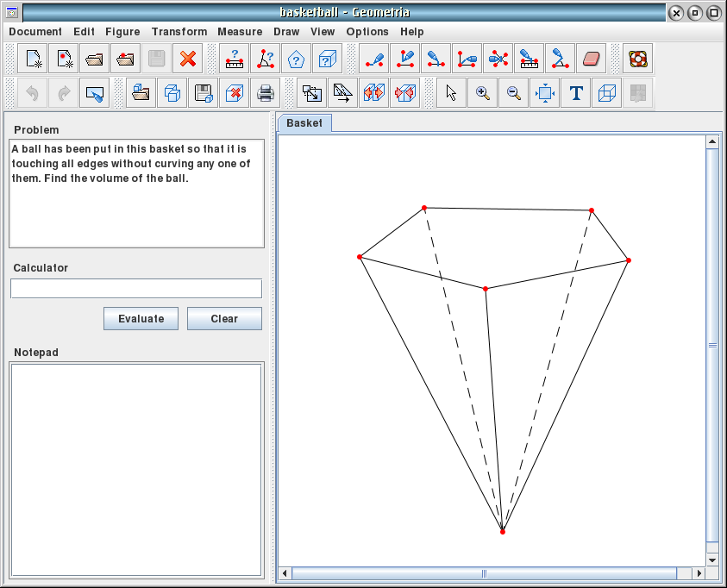This screenshot has width=727, height=588.
Task: Select the Zoom Out tool
Action: pos(513,92)
